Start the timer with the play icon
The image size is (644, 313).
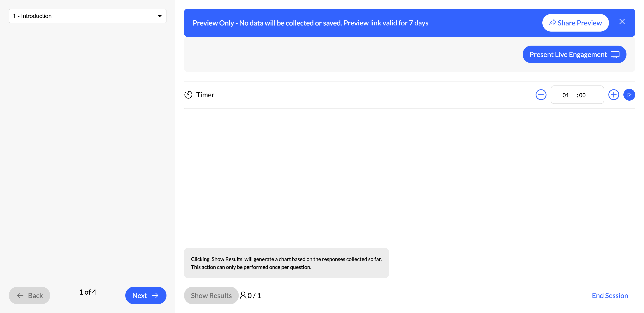(x=629, y=95)
